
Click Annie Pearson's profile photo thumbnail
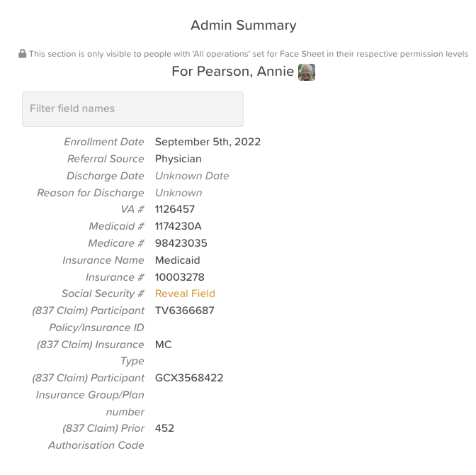(x=307, y=72)
